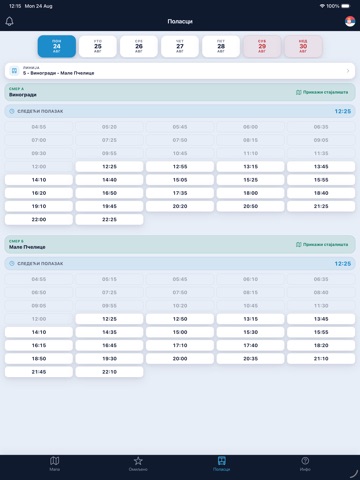This screenshot has width=360, height=480.
Task: Select the 20:35 departure
Action: pyautogui.click(x=250, y=359)
